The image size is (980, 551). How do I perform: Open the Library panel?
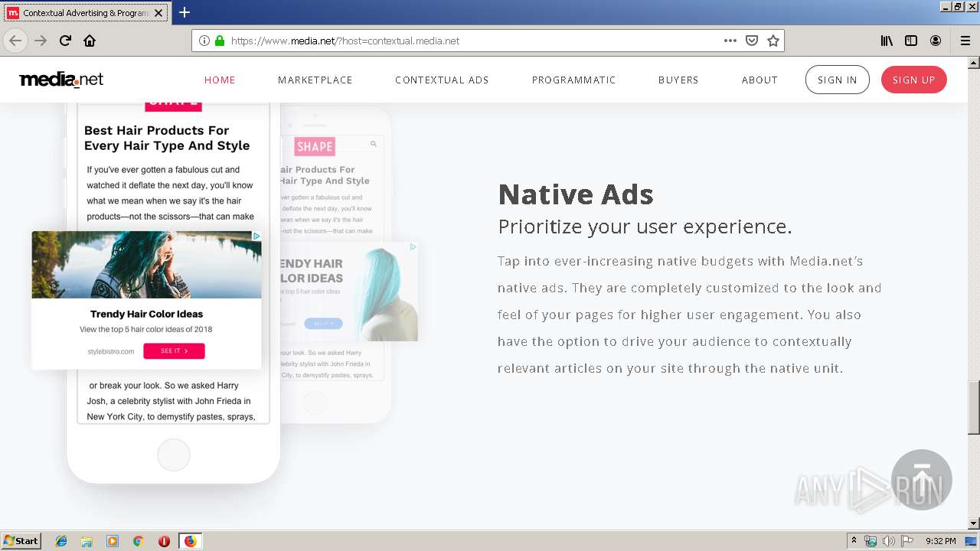pyautogui.click(x=887, y=41)
